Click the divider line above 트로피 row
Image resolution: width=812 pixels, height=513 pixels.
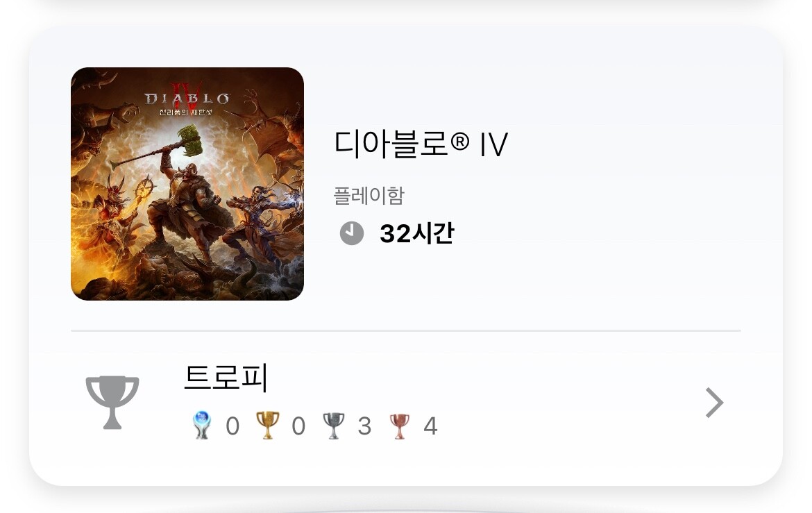pyautogui.click(x=406, y=330)
